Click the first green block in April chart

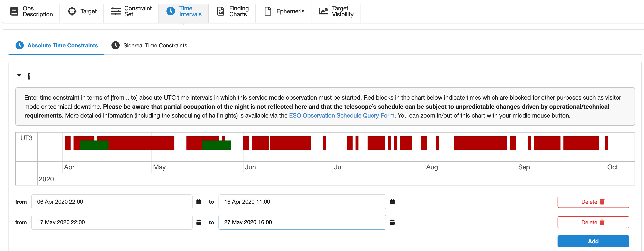(x=94, y=145)
